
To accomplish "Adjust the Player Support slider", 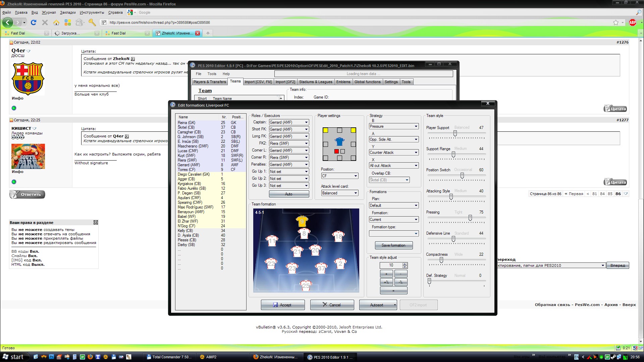I will point(455,133).
